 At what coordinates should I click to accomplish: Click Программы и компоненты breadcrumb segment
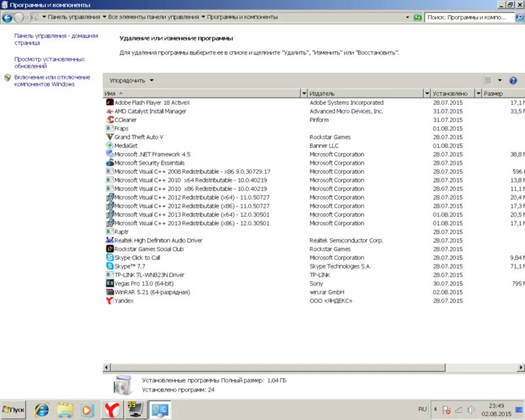tap(242, 17)
